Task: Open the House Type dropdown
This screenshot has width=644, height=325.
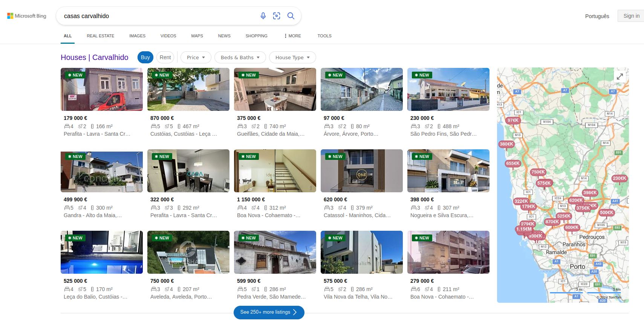Action: pyautogui.click(x=292, y=57)
